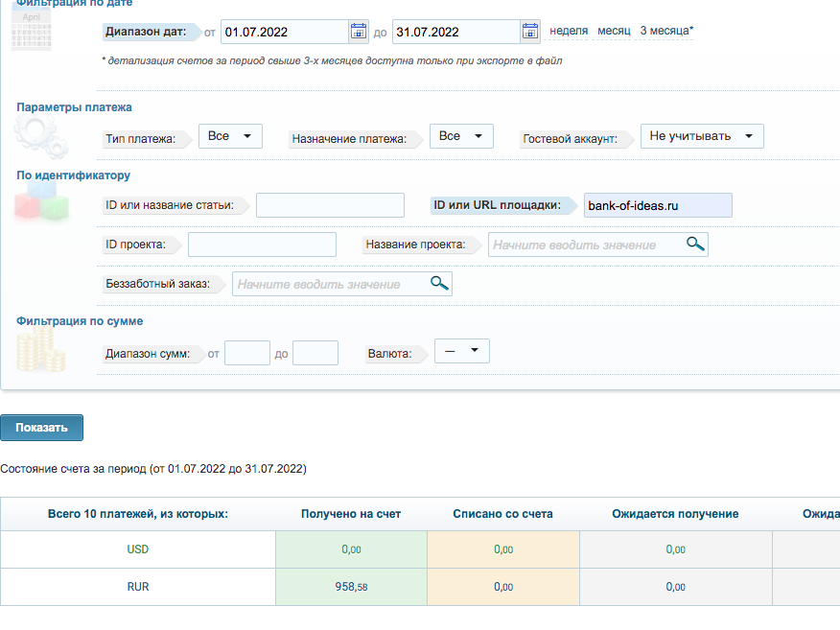Viewport: 840px width, 630px height.
Task: Open calendar picker for end date
Action: point(530,32)
